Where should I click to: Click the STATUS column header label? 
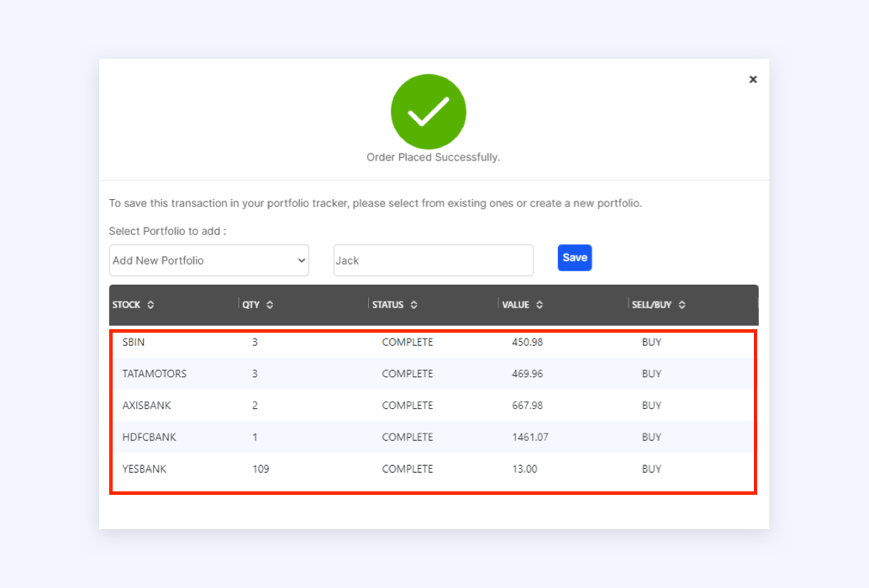[388, 305]
